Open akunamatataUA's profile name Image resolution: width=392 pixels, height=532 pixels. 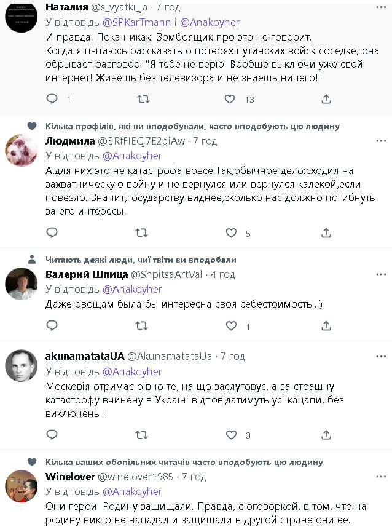click(85, 356)
